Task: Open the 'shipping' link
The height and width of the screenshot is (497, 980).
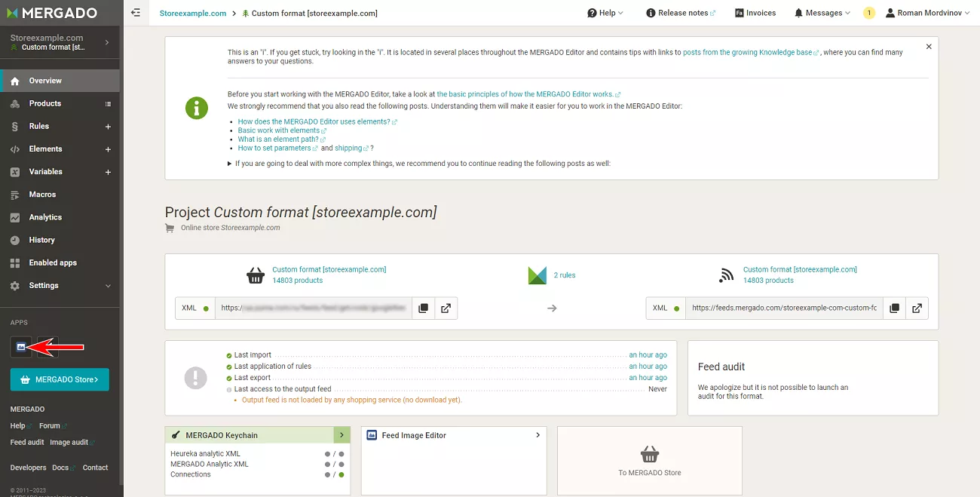Action: 351,149
